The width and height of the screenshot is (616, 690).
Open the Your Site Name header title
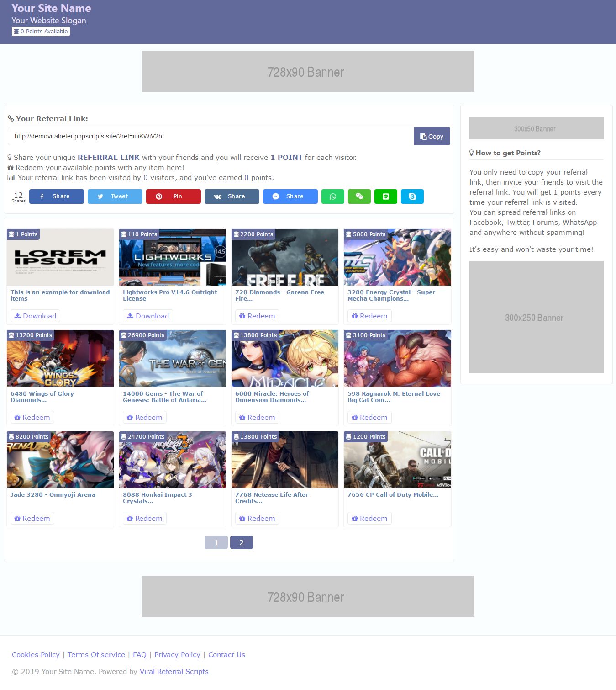tap(51, 8)
